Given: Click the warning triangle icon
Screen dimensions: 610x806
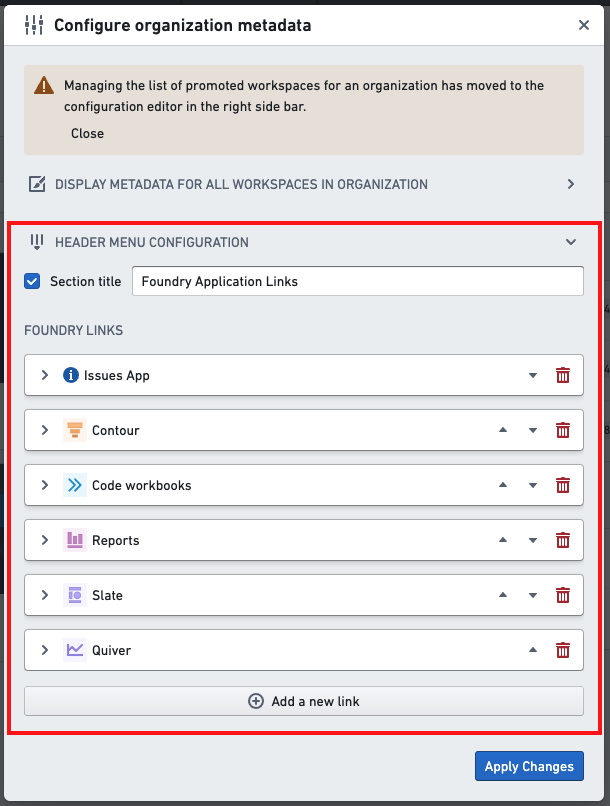Looking at the screenshot, I should coord(44,86).
